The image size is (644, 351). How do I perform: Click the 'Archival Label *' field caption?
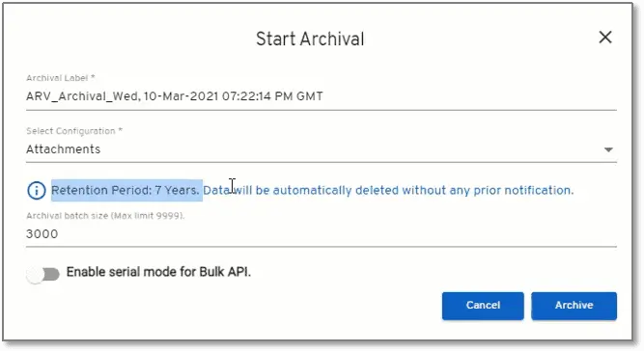61,78
